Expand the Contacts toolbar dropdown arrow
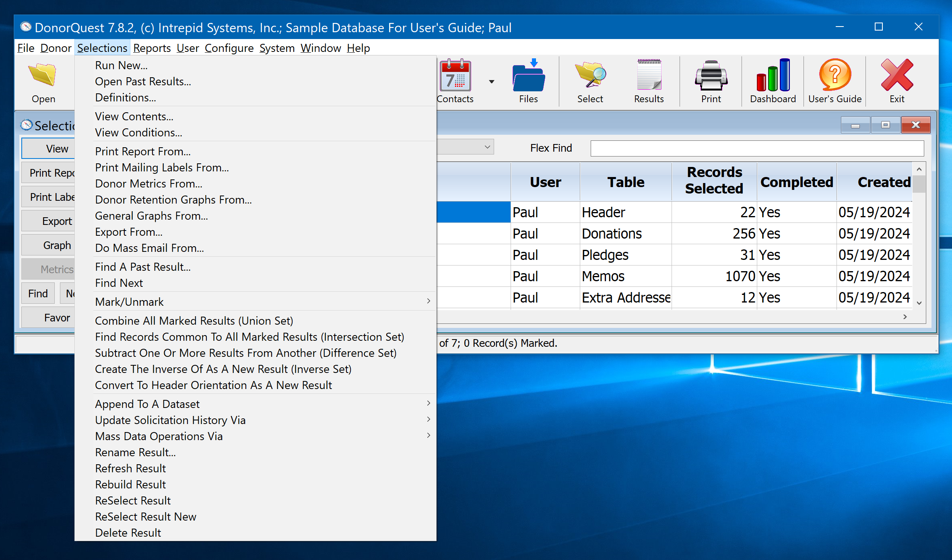 pos(491,82)
